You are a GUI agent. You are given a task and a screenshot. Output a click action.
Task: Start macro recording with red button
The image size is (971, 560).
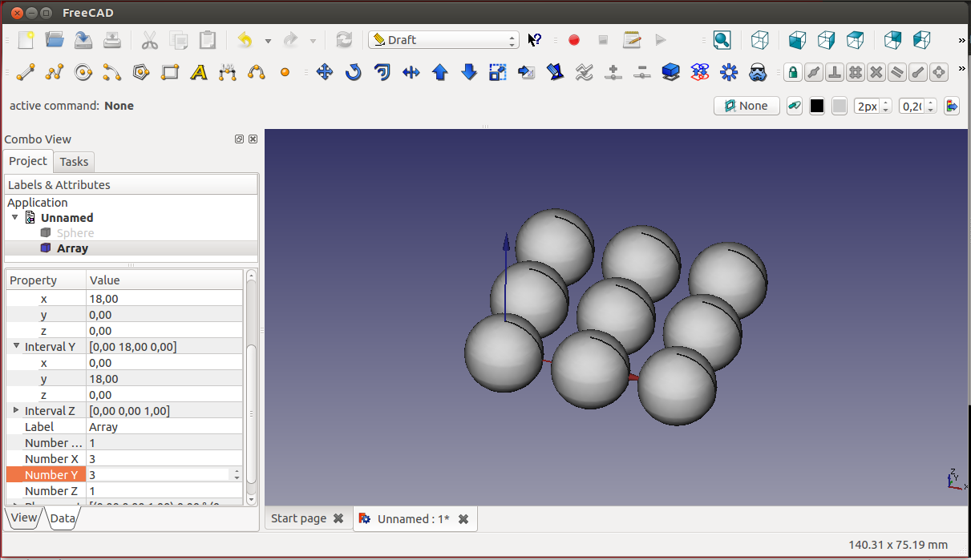(574, 40)
